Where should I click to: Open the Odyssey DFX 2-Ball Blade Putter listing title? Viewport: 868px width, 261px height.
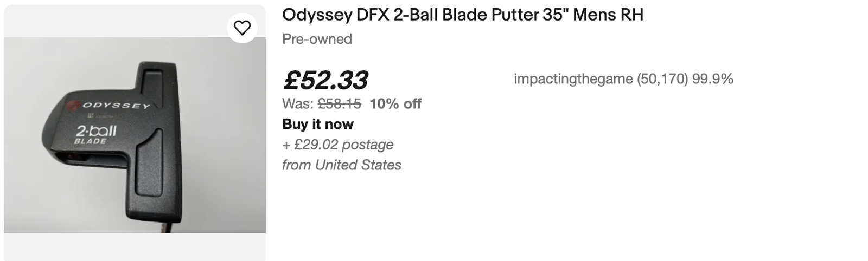coord(462,15)
